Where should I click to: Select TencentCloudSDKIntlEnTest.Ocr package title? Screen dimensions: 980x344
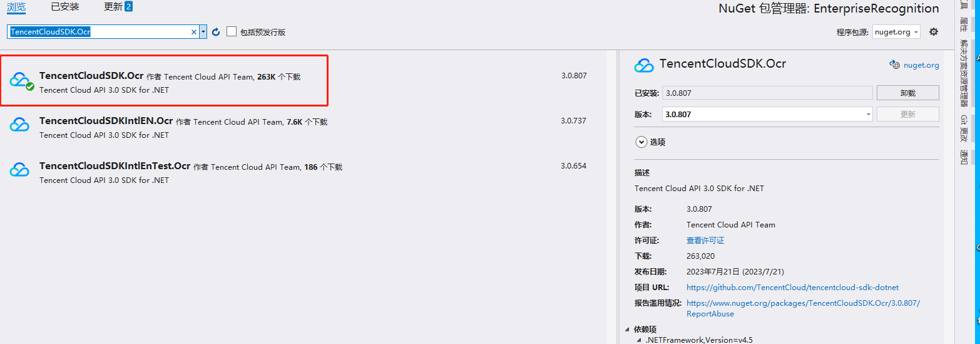(115, 166)
